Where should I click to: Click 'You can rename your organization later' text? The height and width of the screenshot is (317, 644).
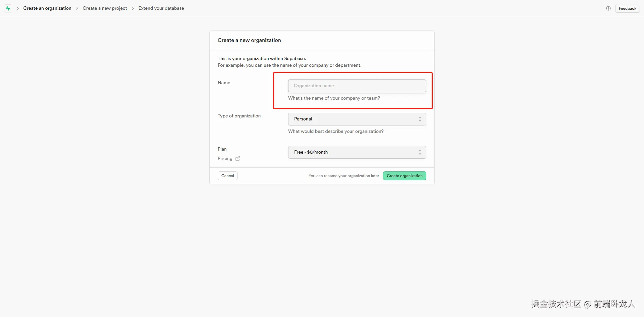344,176
